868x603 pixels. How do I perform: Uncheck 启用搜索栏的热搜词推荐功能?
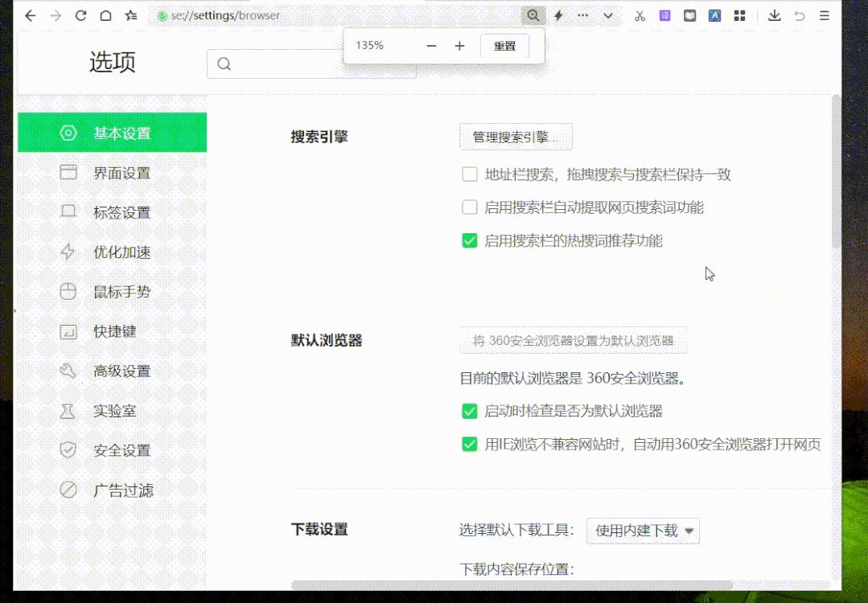click(x=469, y=240)
